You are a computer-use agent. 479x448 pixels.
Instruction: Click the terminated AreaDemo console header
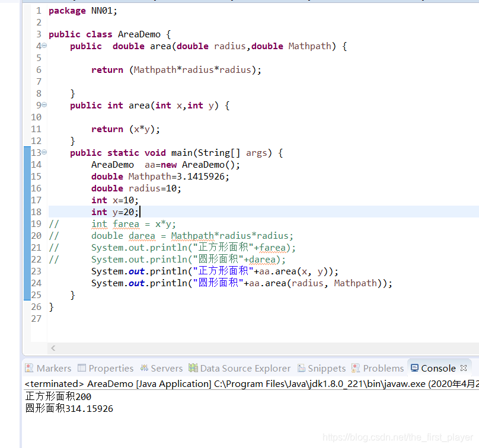click(x=252, y=384)
